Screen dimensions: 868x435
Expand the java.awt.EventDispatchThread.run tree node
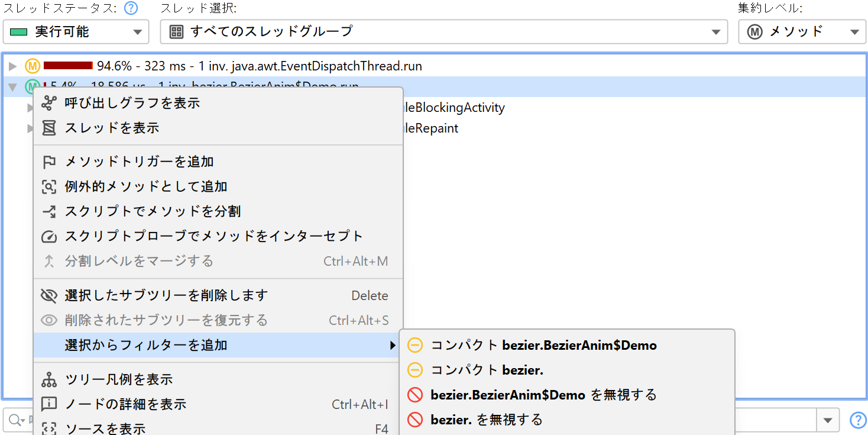(x=13, y=66)
